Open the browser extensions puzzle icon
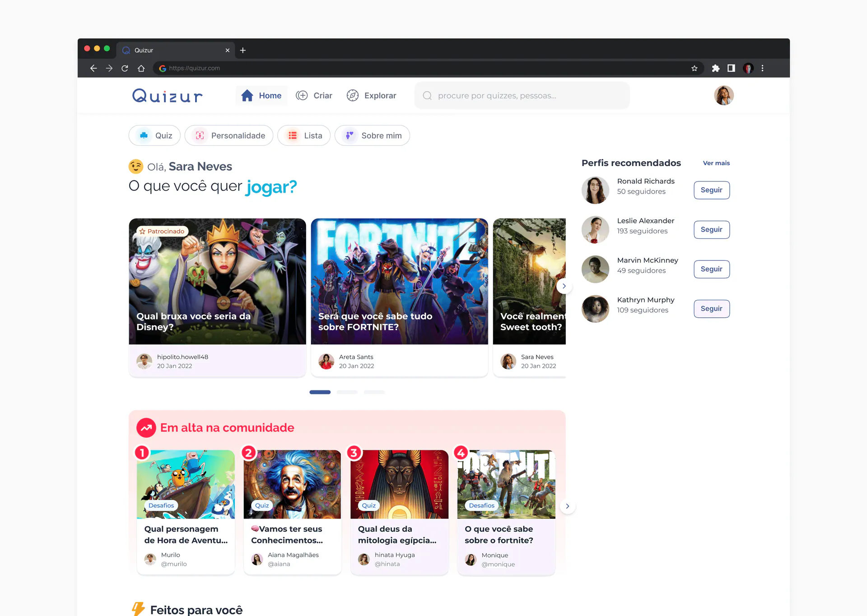 tap(716, 68)
